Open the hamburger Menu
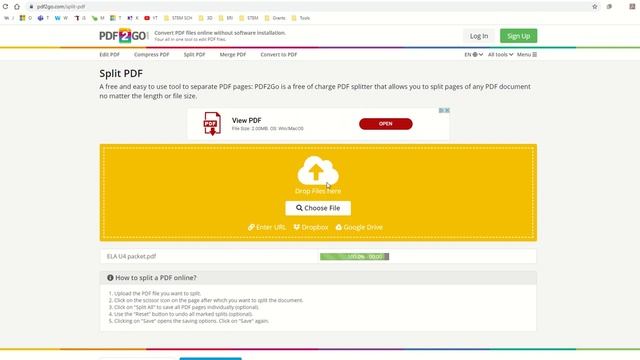Viewport: 640px width, 360px height. (x=527, y=54)
